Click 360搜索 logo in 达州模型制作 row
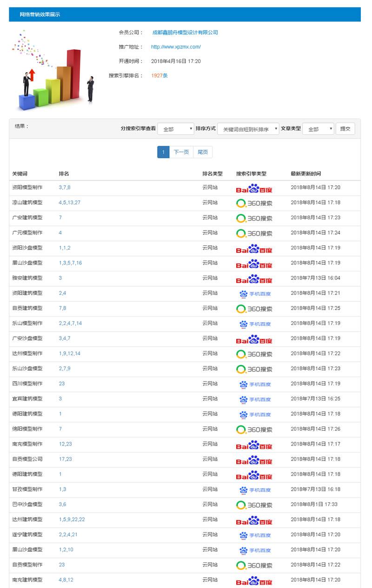 click(254, 354)
